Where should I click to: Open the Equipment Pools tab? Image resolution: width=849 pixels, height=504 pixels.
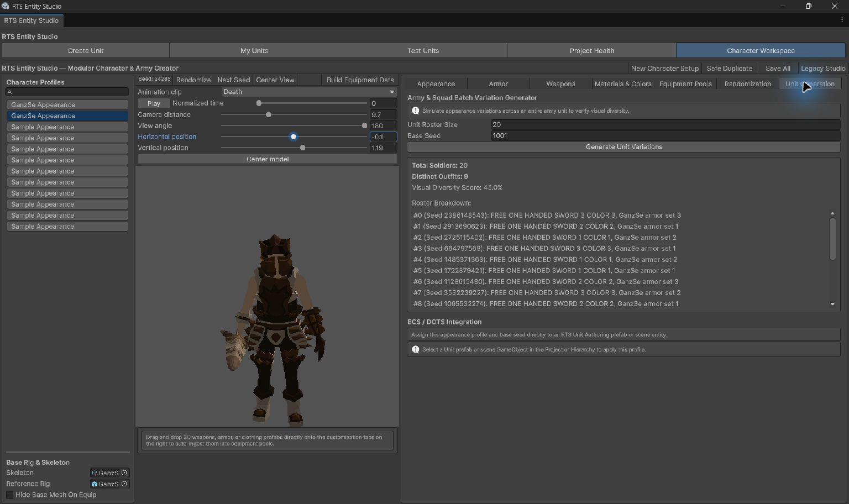[685, 83]
